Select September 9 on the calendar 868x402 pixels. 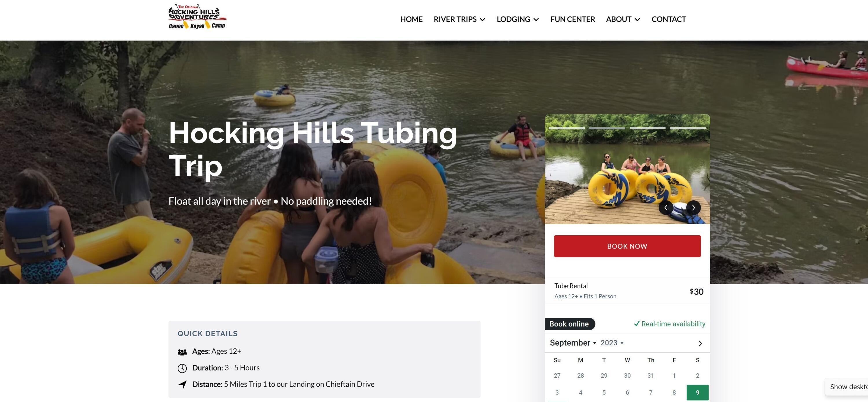(x=697, y=392)
